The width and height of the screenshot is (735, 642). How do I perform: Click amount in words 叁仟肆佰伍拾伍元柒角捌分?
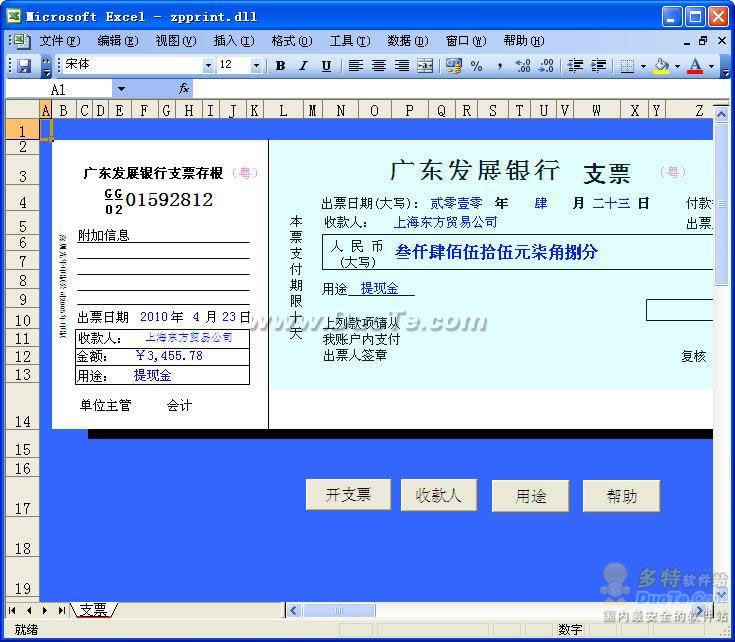[x=496, y=252]
